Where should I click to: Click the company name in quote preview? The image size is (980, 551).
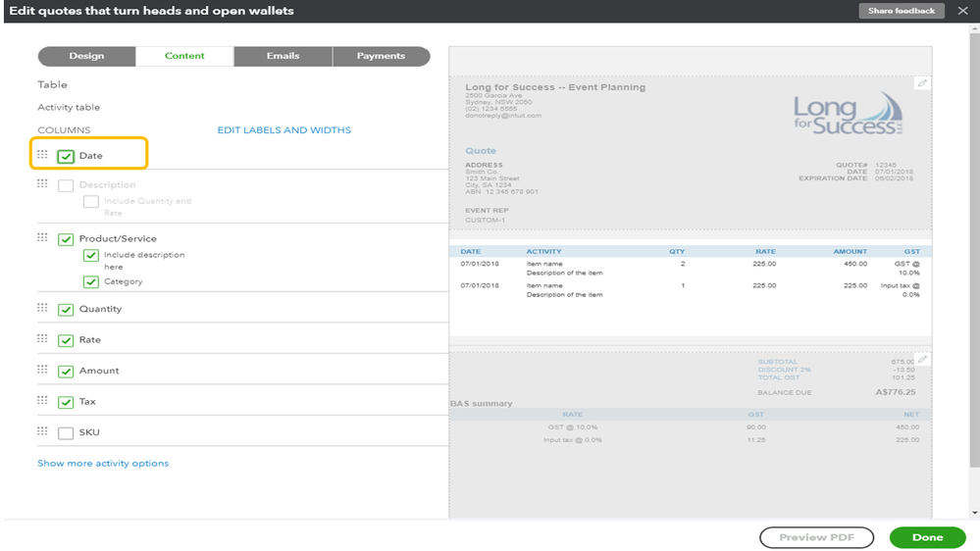coord(555,87)
